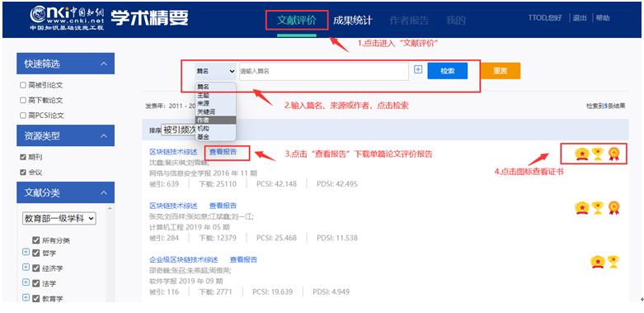Image resolution: width=644 pixels, height=313 pixels.
Task: Open medal certificate for the 计算机工程 paper row
Action: (582, 208)
